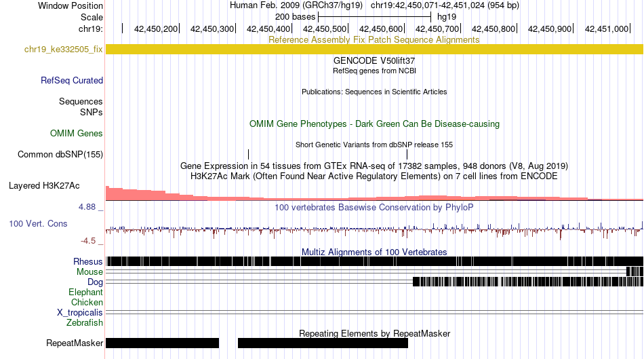Open the RefSeq Curated track label

pos(71,81)
